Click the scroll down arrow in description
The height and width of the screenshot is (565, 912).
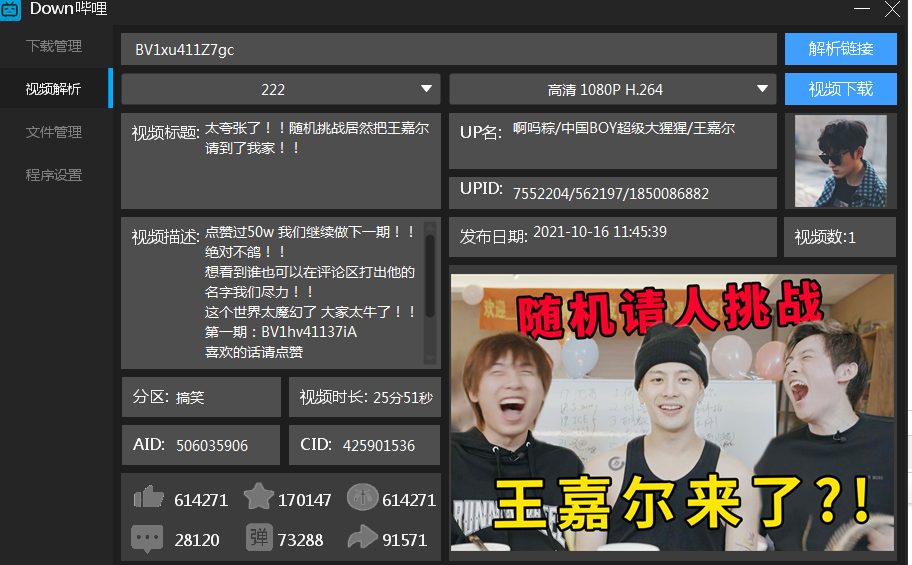click(430, 358)
